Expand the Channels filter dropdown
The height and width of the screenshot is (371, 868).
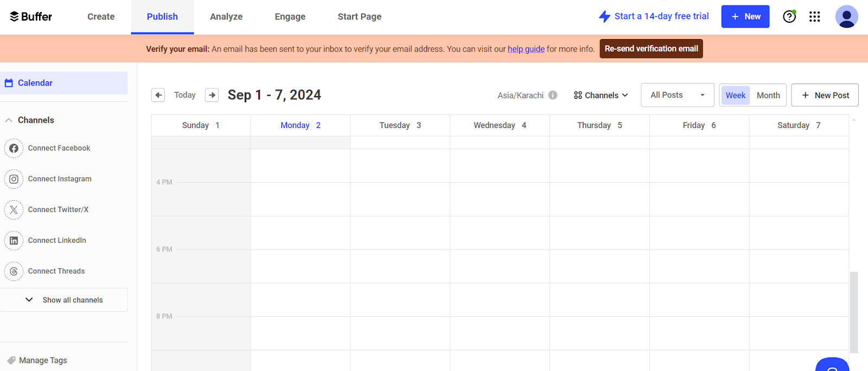(601, 95)
